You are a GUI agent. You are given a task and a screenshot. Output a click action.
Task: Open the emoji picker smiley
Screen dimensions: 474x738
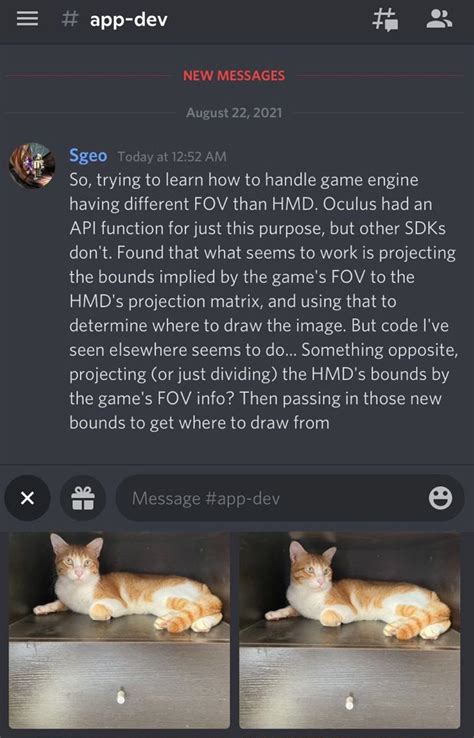click(441, 498)
